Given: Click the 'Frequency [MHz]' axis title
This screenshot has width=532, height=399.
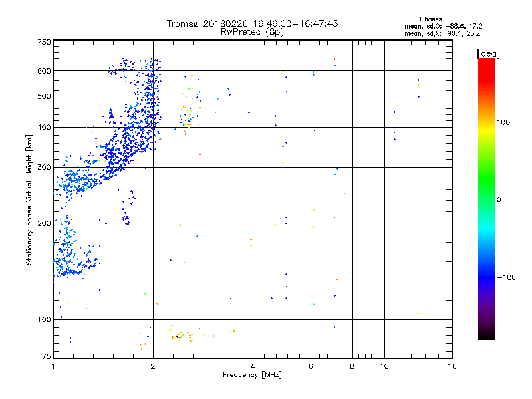Looking at the screenshot, I should pyautogui.click(x=252, y=375).
